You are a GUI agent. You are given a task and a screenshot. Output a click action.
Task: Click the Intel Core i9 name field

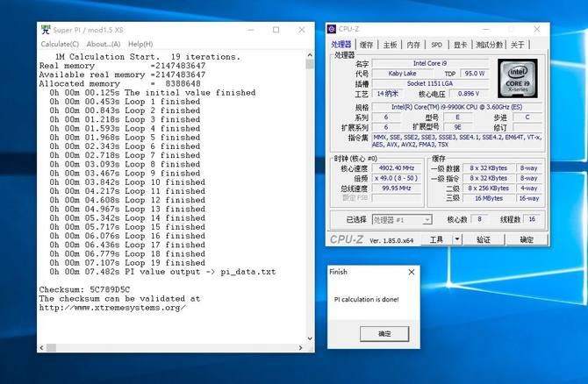coord(430,63)
